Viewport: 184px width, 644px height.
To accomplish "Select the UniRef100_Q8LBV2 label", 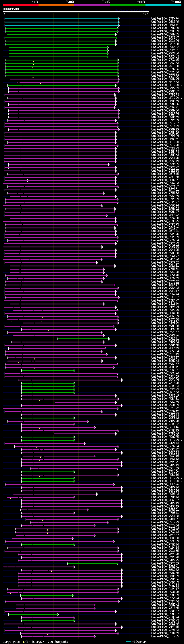I will (x=165, y=215).
